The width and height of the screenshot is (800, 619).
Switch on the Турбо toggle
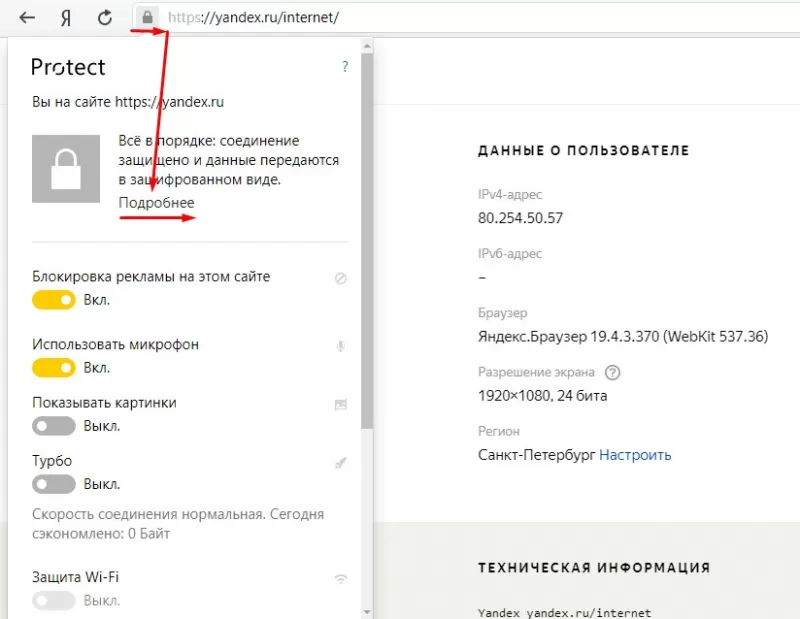tap(54, 484)
